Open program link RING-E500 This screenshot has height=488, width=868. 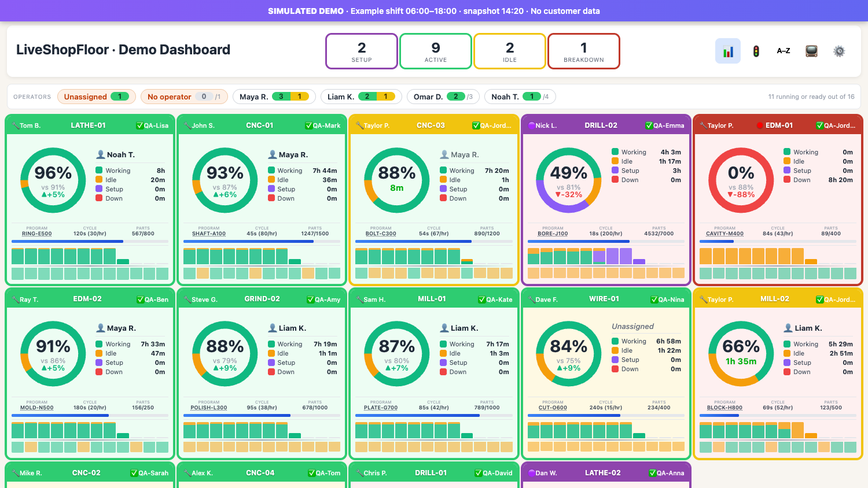[37, 234]
